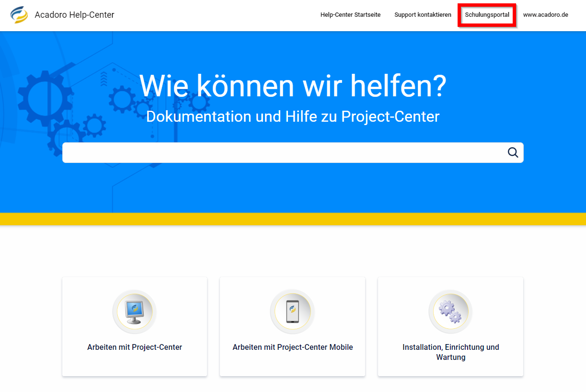586x392 pixels.
Task: Click the yellow stripe below the banner
Action: [293, 219]
